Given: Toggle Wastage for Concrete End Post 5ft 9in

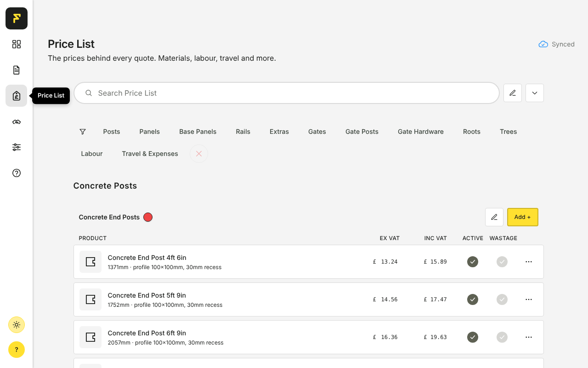Looking at the screenshot, I should [x=502, y=299].
